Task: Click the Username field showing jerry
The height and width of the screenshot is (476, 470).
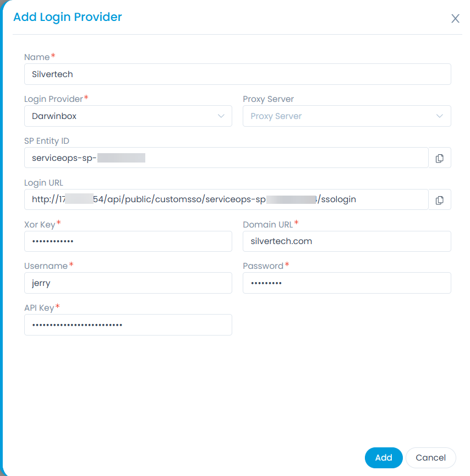Action: pos(128,283)
